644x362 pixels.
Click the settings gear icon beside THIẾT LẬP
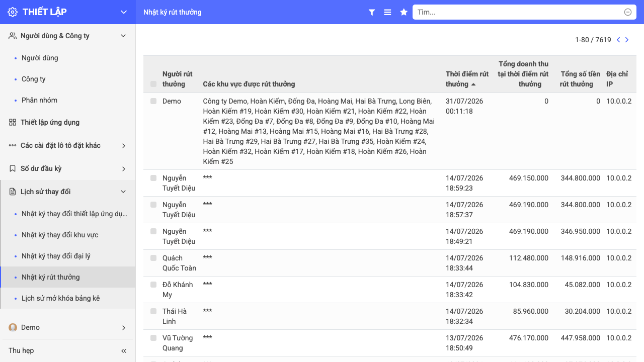[13, 12]
